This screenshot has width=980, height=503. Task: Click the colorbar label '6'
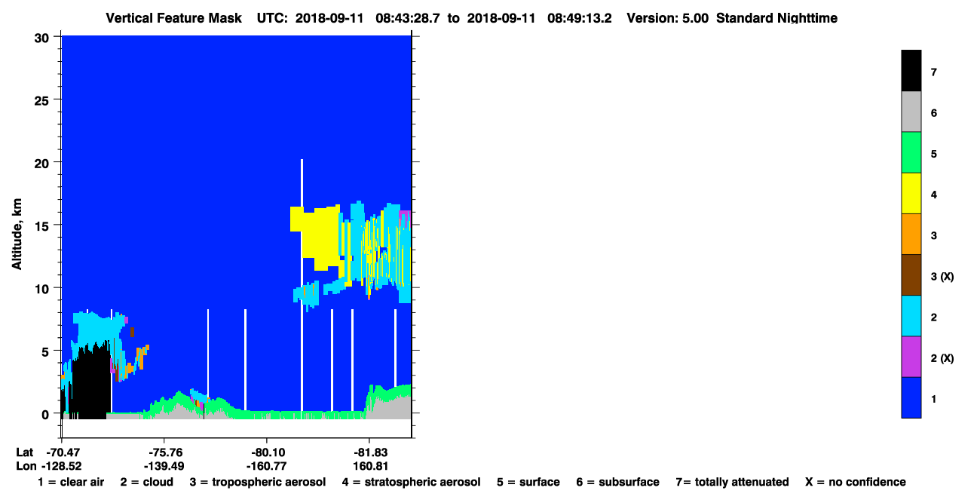coord(934,113)
